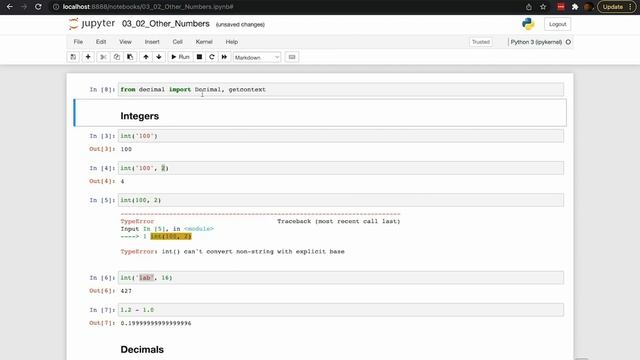Click the TypeError message line text
Image resolution: width=640 pixels, height=360 pixels.
pyautogui.click(x=233, y=251)
